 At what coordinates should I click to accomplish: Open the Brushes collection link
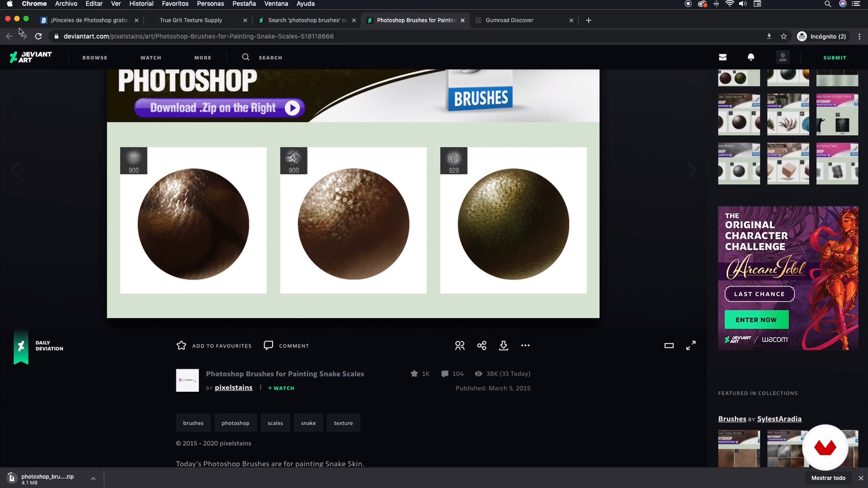732,419
